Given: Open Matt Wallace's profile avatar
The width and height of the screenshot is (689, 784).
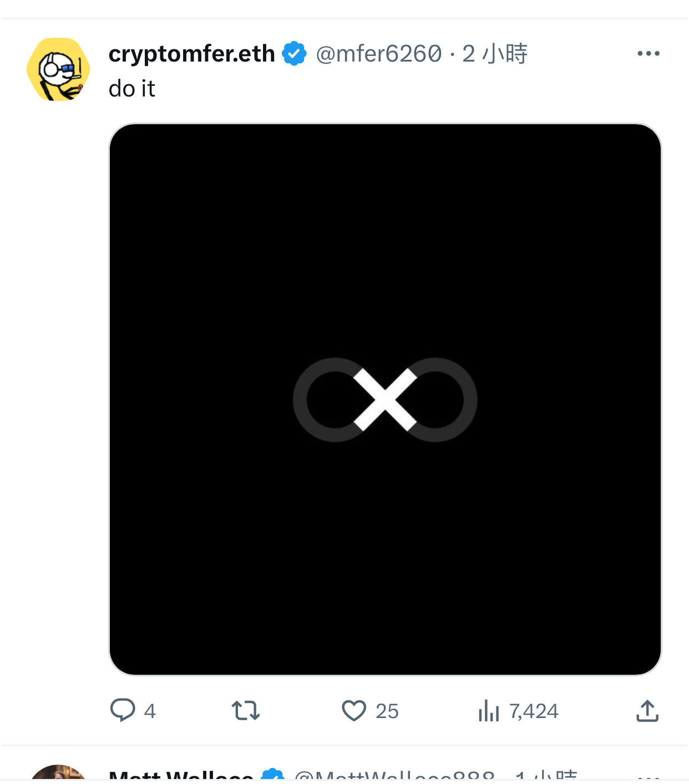Looking at the screenshot, I should click(x=58, y=774).
